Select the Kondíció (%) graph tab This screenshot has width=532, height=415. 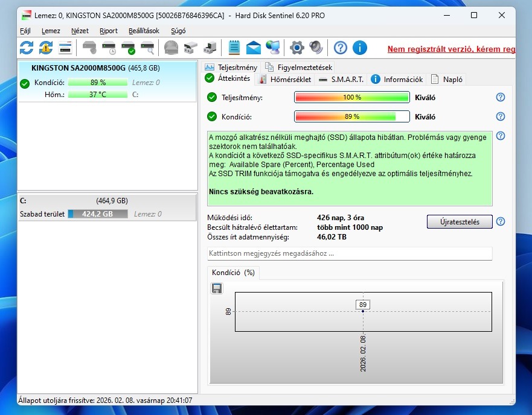[233, 273]
